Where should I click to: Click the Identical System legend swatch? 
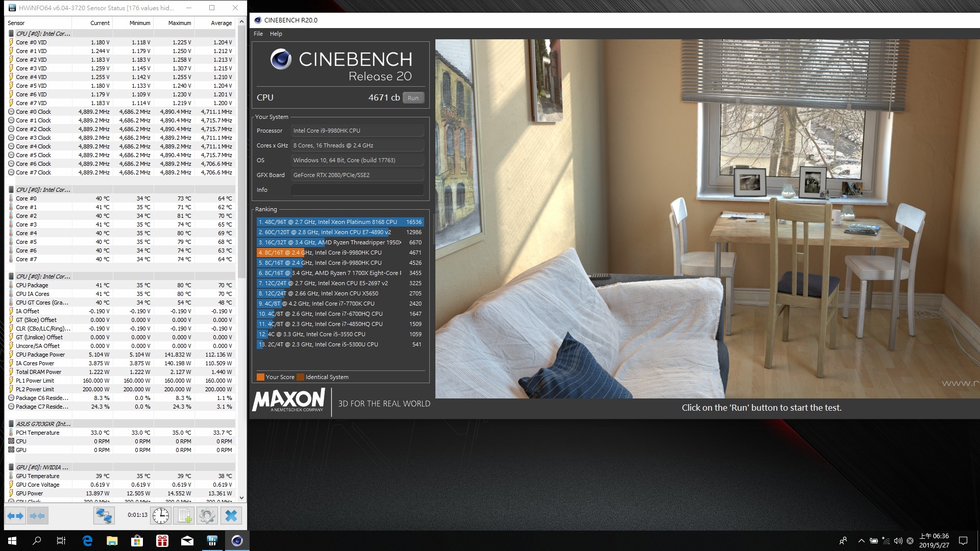pyautogui.click(x=301, y=377)
